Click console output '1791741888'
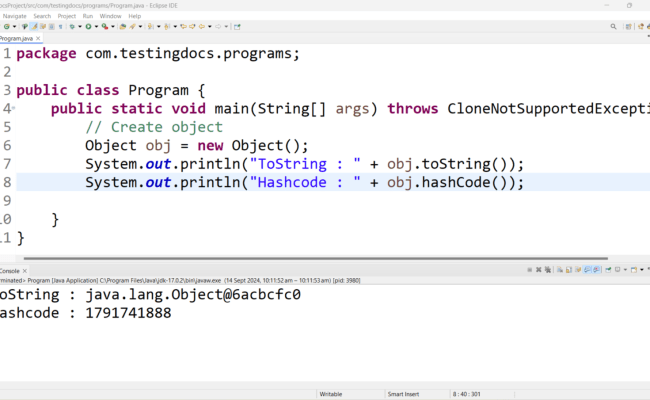 [x=128, y=313]
